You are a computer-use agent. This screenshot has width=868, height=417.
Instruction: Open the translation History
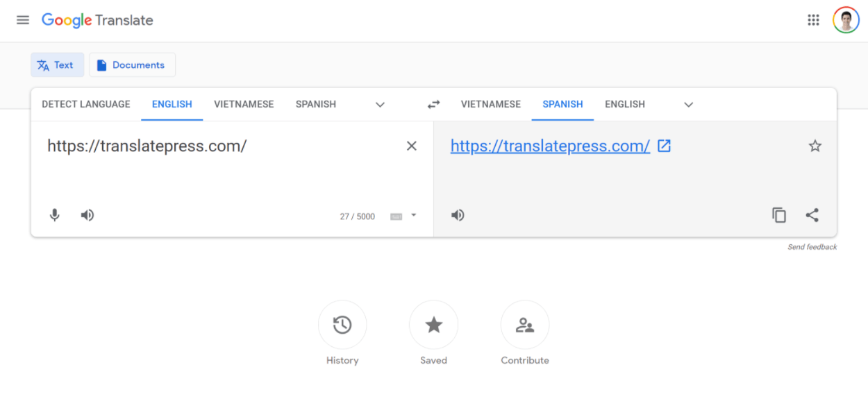tap(342, 325)
